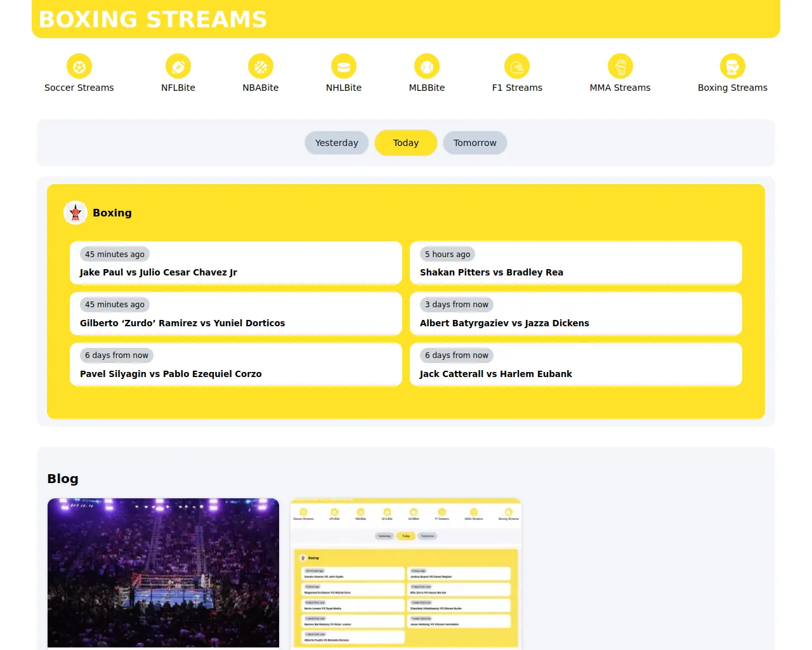Open the boxing arena blog thumbnail
Screen dimensions: 812x650
(164, 573)
